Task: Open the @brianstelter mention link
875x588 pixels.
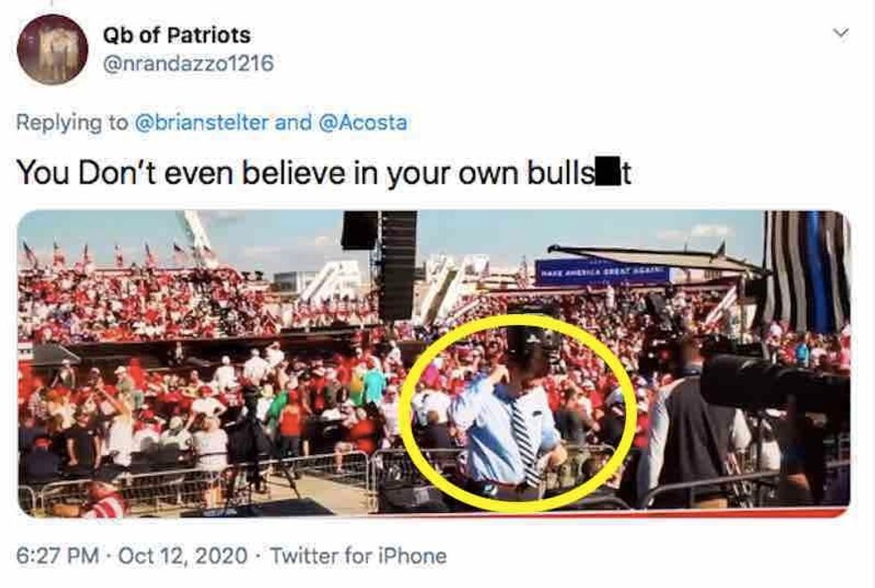Action: click(x=202, y=122)
